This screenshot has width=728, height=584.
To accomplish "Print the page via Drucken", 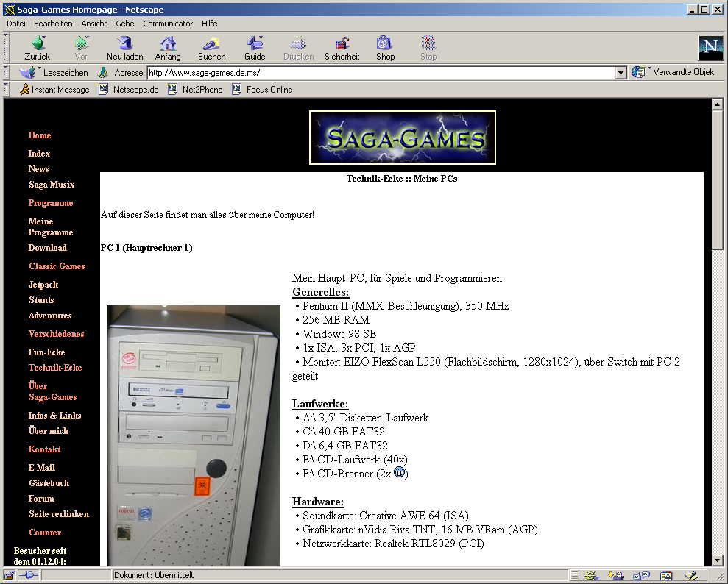I will [x=299, y=49].
